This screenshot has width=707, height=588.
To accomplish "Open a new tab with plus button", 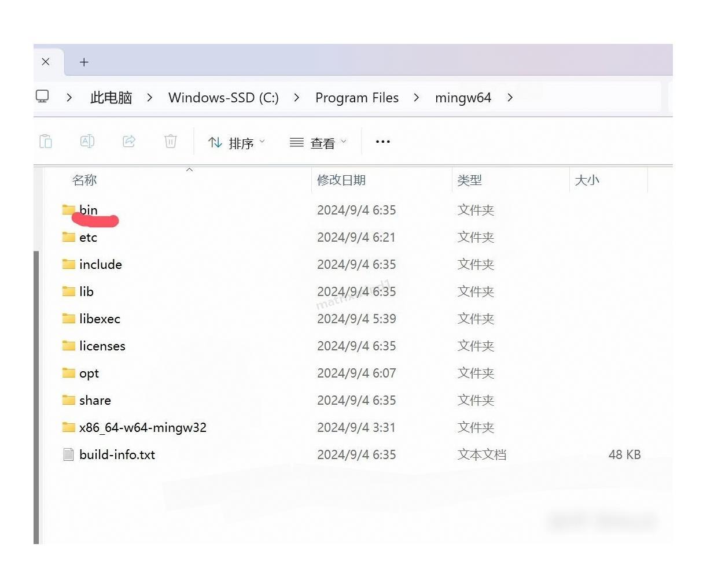I will pos(84,62).
